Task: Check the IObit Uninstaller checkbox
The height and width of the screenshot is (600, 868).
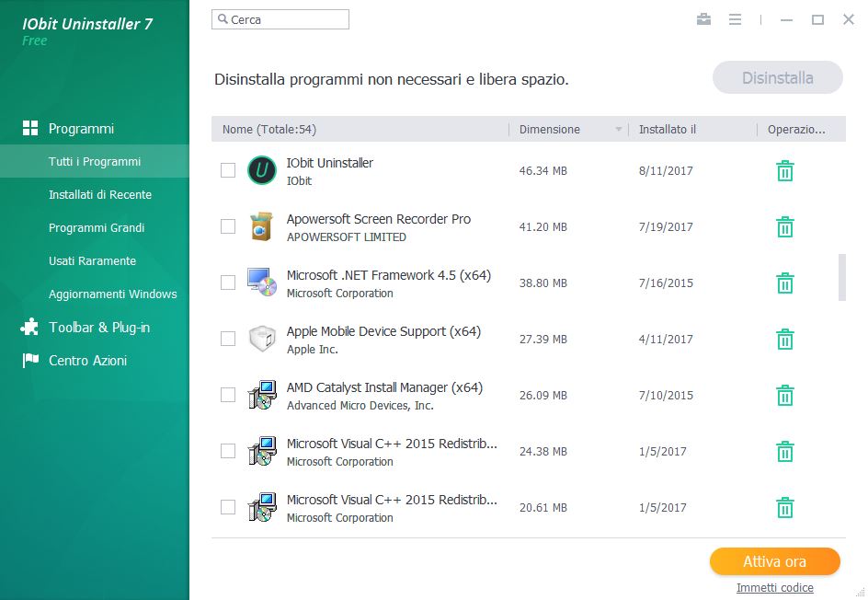Action: pyautogui.click(x=228, y=170)
